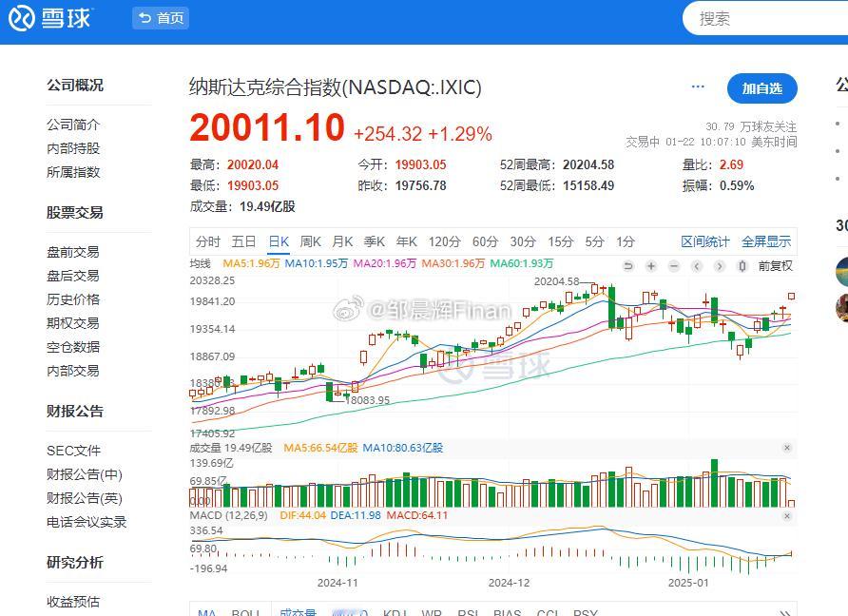Switch to the 60分 period tab
Image resolution: width=848 pixels, height=616 pixels.
click(x=485, y=241)
